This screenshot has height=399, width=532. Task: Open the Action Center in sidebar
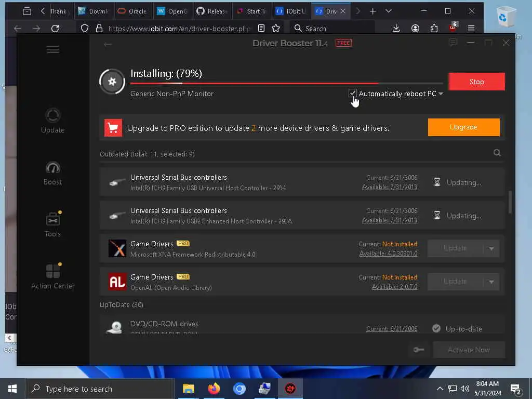pos(53,276)
